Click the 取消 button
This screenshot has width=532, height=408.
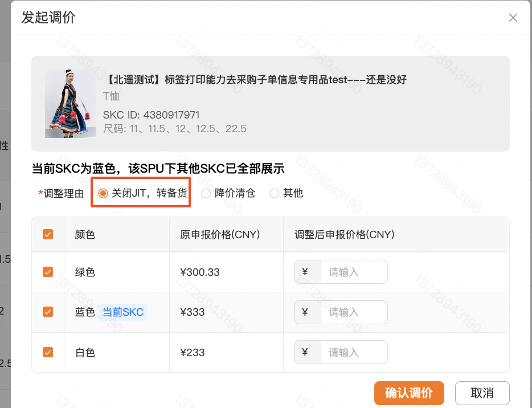coord(482,393)
